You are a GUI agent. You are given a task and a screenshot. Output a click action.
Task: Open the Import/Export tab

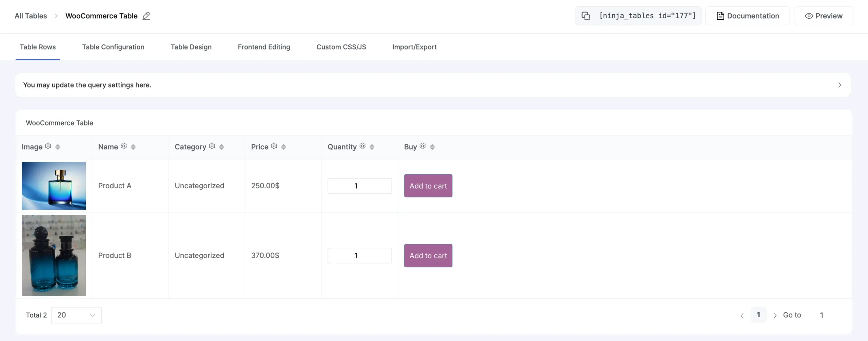pyautogui.click(x=414, y=47)
